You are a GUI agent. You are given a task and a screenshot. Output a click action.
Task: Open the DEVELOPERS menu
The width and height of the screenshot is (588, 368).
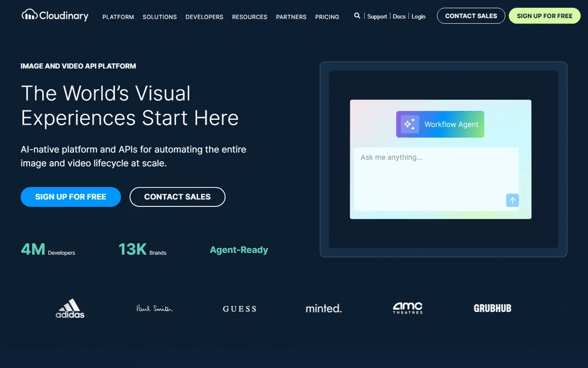(204, 17)
